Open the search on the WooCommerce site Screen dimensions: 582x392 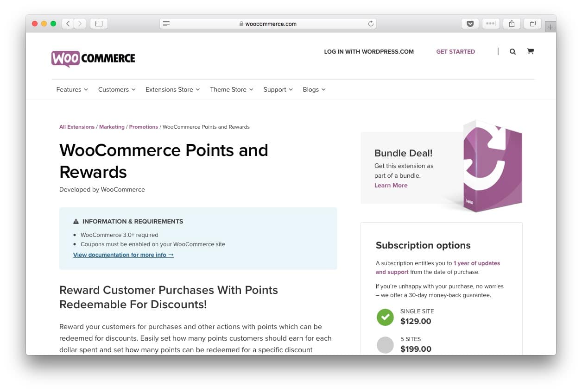tap(512, 51)
